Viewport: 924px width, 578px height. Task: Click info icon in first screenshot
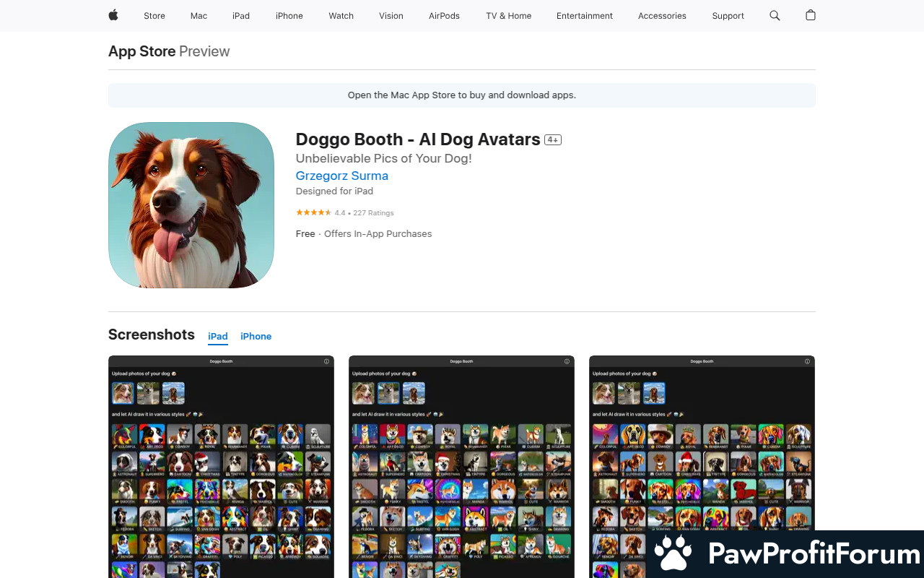[x=326, y=361]
